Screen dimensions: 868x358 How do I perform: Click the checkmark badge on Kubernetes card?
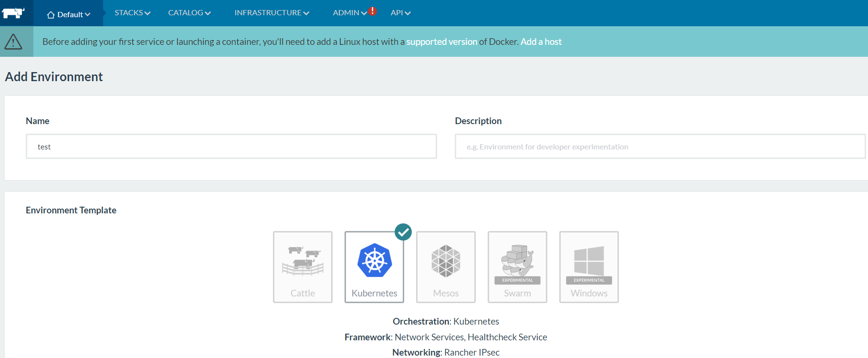tap(403, 232)
